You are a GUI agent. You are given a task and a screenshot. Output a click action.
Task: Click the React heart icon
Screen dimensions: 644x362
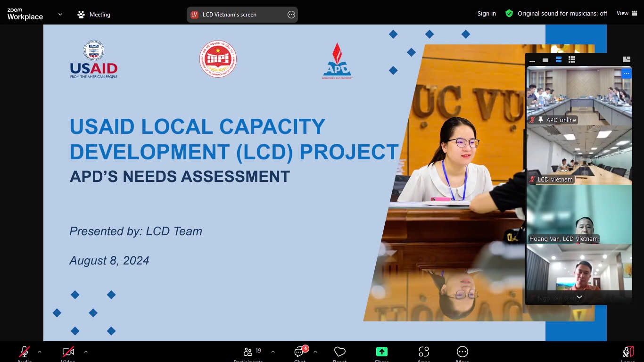(x=339, y=352)
